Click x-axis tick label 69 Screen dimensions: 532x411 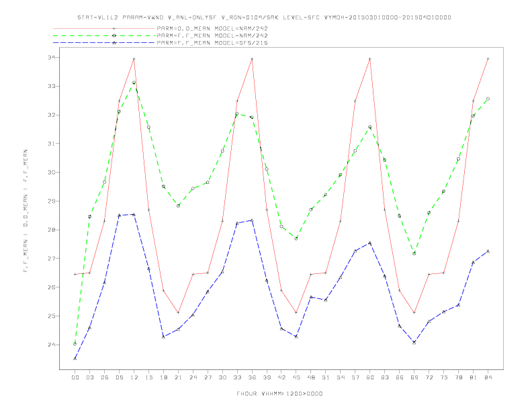[x=414, y=377]
